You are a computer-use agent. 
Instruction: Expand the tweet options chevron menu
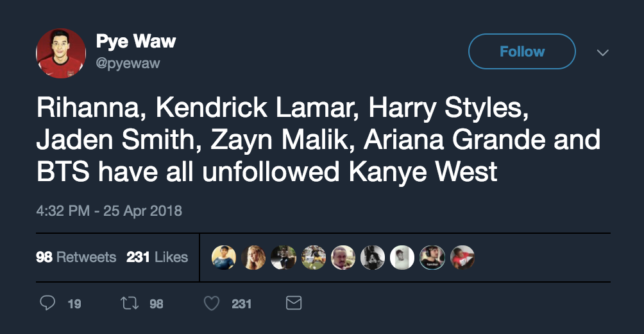[x=602, y=53]
